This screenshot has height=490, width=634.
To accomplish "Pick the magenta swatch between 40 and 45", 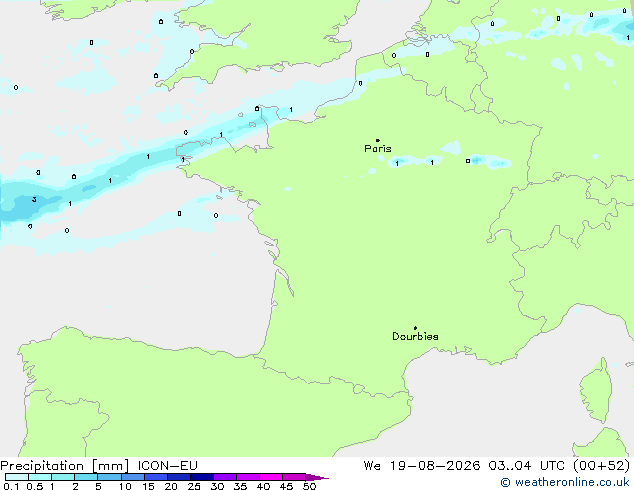I will tap(271, 477).
